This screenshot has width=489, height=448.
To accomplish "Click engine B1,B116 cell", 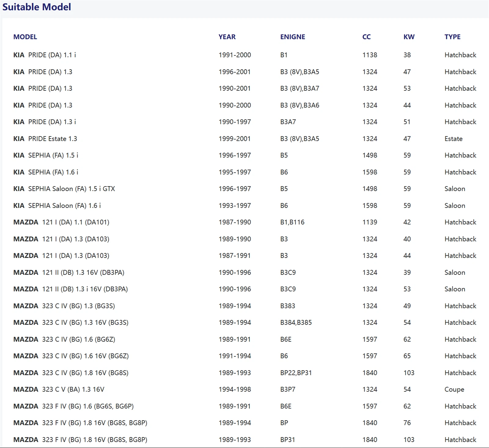I will (292, 222).
